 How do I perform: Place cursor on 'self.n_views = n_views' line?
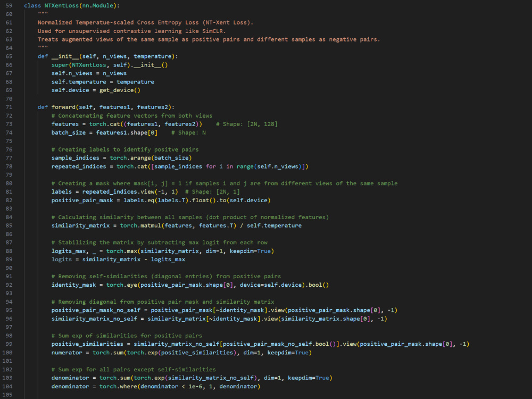click(x=89, y=73)
